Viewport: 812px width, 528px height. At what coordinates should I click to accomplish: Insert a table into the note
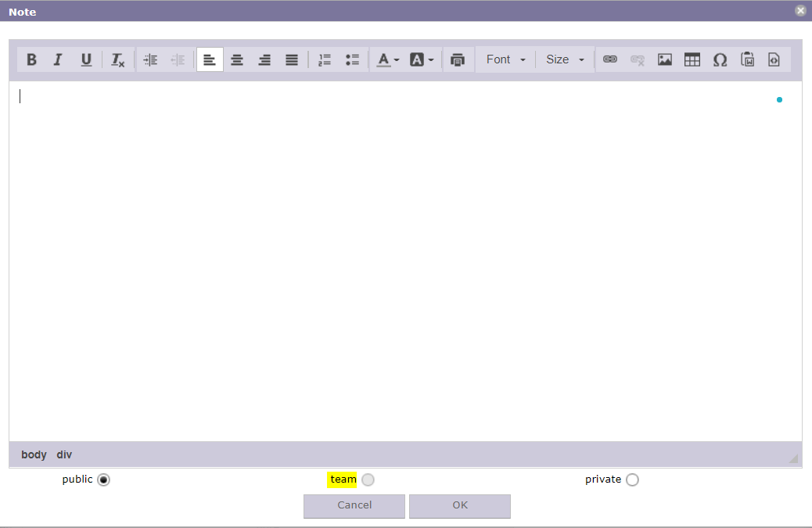click(x=692, y=59)
